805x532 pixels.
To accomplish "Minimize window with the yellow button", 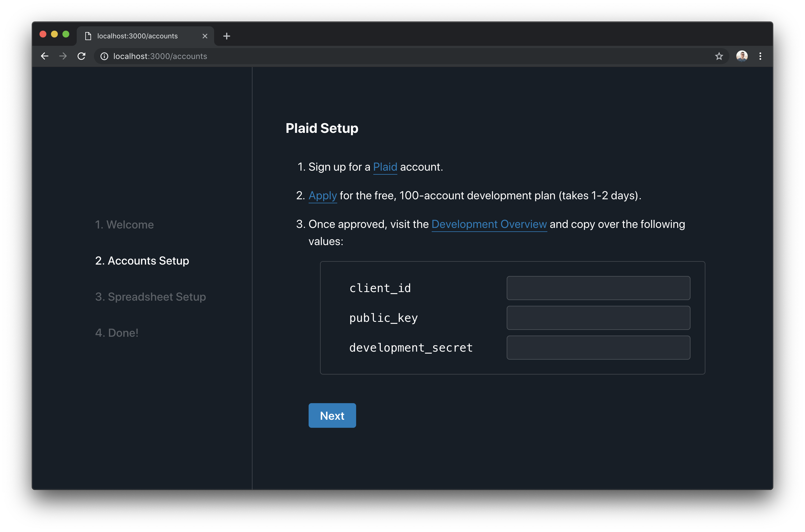I will click(x=54, y=34).
